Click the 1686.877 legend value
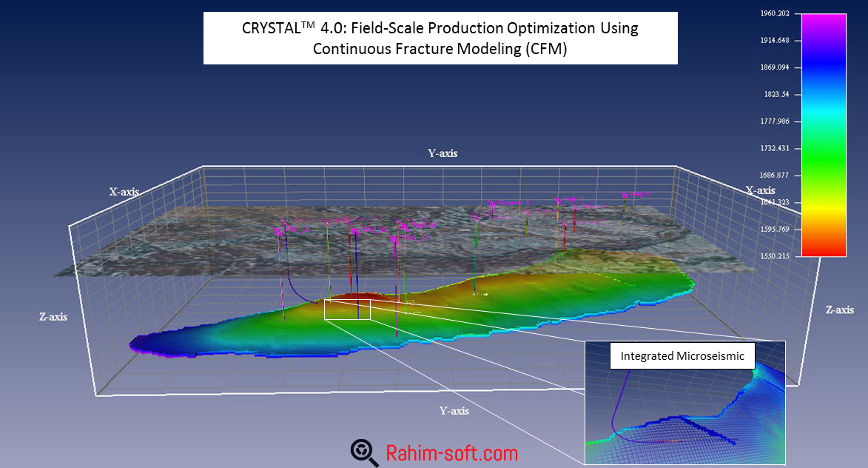This screenshot has width=868, height=468. [x=775, y=175]
